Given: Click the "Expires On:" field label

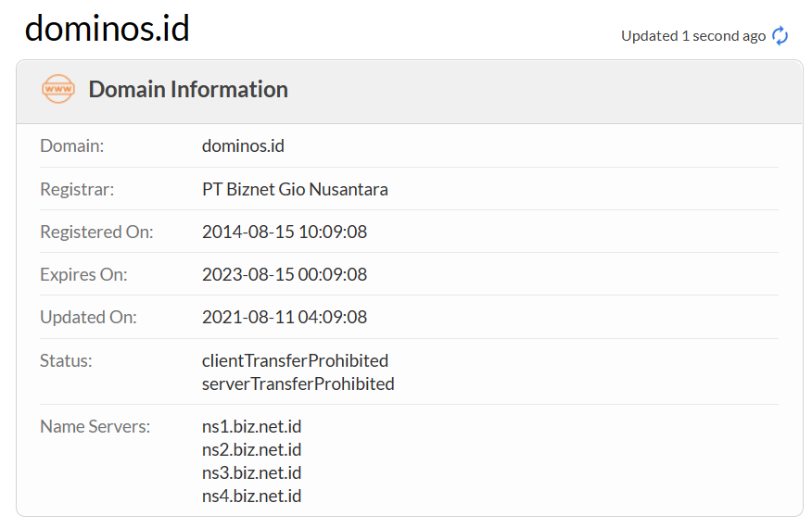Looking at the screenshot, I should click(x=83, y=274).
